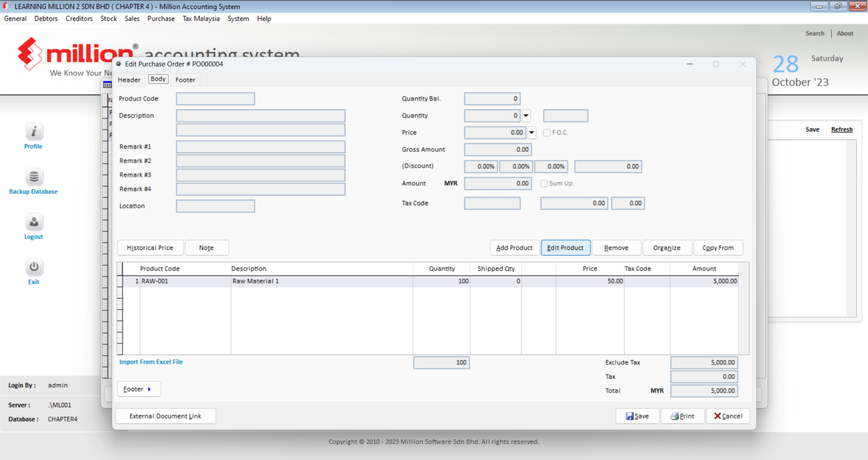This screenshot has width=868, height=460.
Task: Click the Search link at top right
Action: [815, 33]
